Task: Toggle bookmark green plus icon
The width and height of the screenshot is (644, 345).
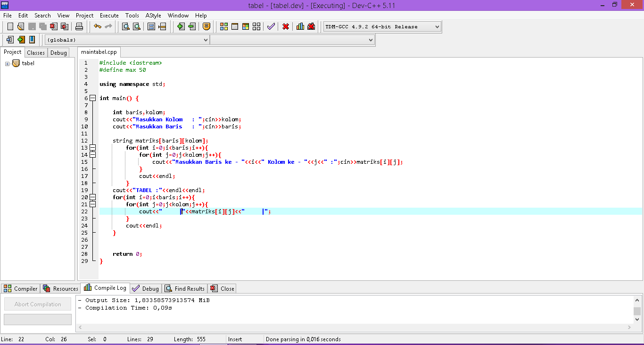Action: 21,40
